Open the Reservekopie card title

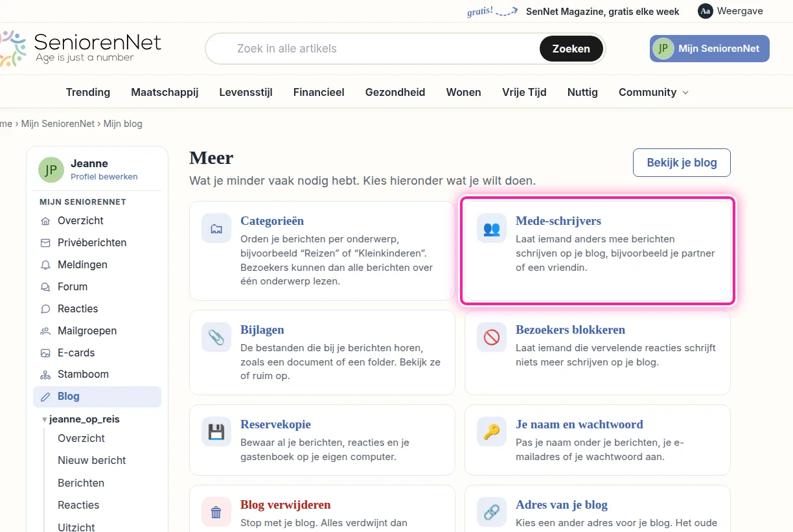275,424
